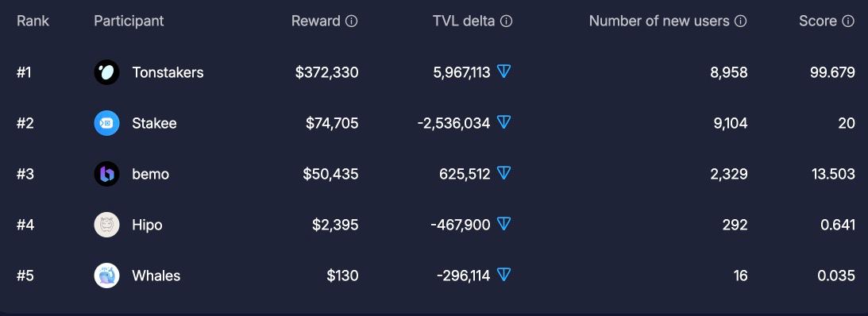Open the Score info icon
Viewport: 868px width, 316px height.
[x=848, y=21]
